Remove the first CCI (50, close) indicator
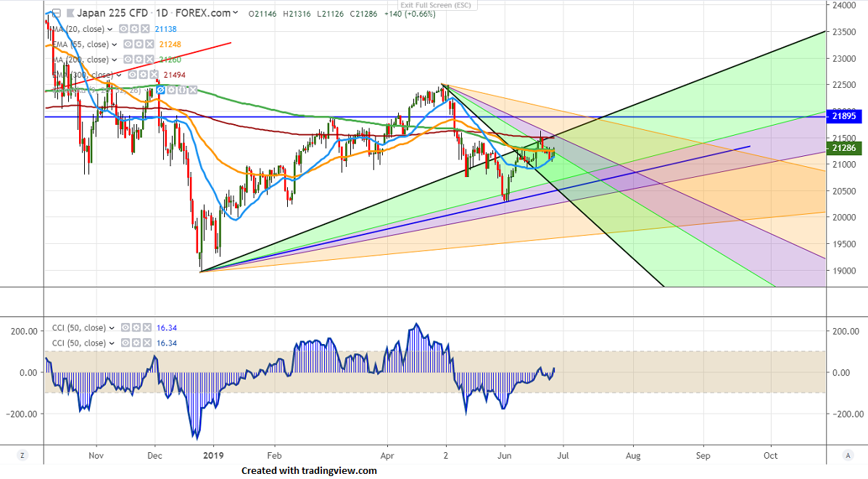 [146, 328]
